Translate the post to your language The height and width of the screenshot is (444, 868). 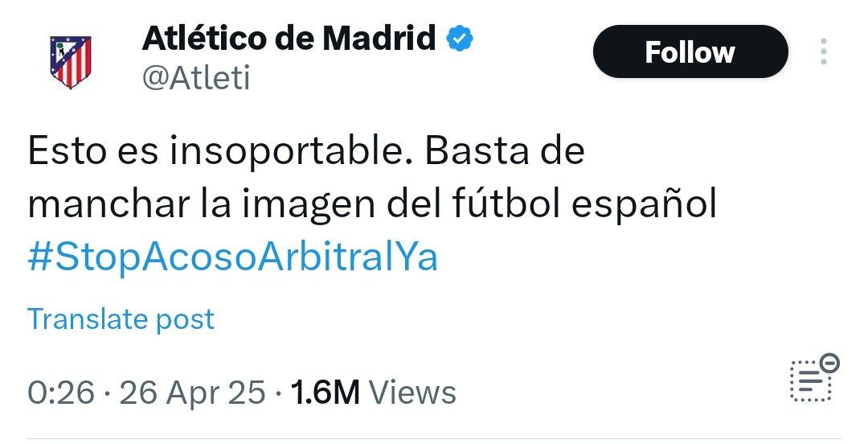click(121, 319)
